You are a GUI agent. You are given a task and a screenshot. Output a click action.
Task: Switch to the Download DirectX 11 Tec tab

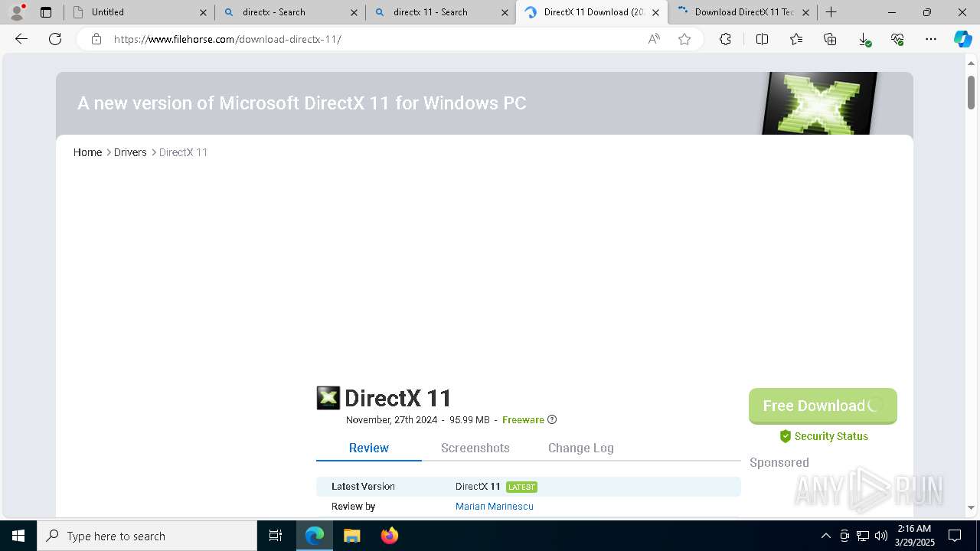[742, 12]
